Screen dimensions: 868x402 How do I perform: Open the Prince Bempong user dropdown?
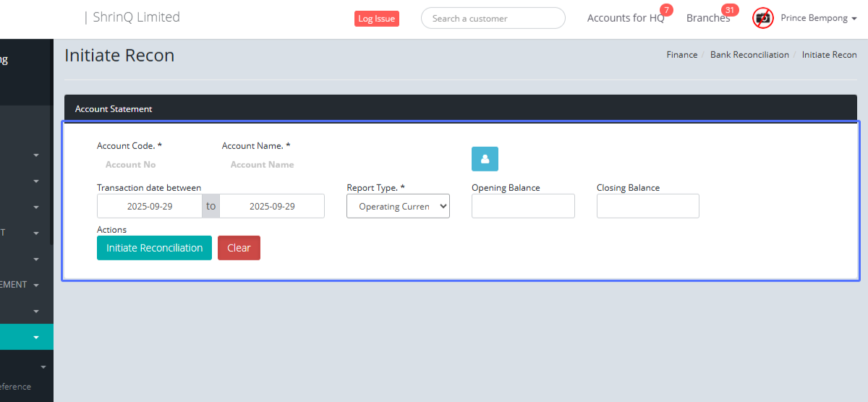[818, 18]
